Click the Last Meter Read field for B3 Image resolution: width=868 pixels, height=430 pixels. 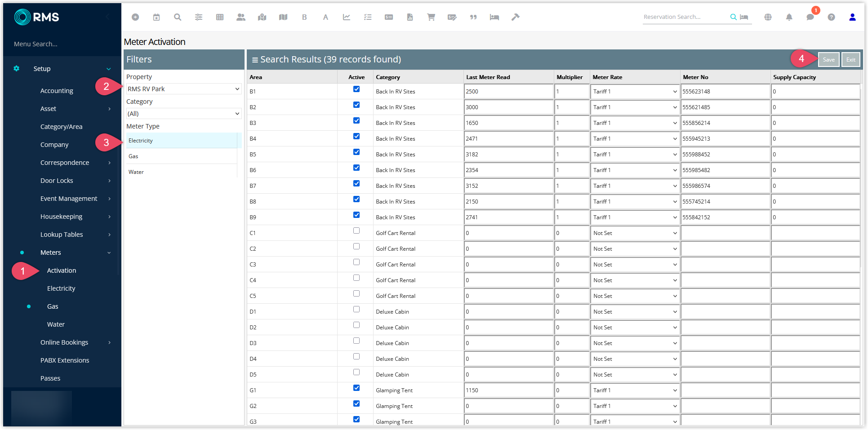[x=509, y=123]
